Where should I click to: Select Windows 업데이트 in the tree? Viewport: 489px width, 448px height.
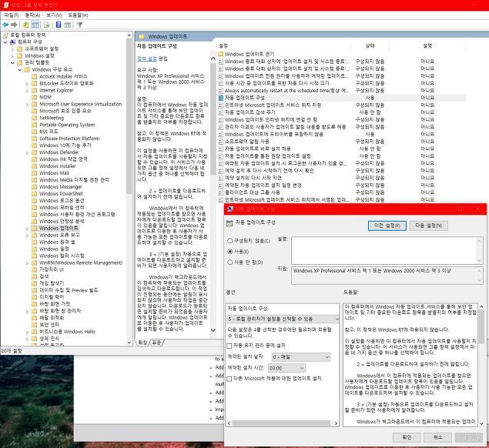(59, 228)
